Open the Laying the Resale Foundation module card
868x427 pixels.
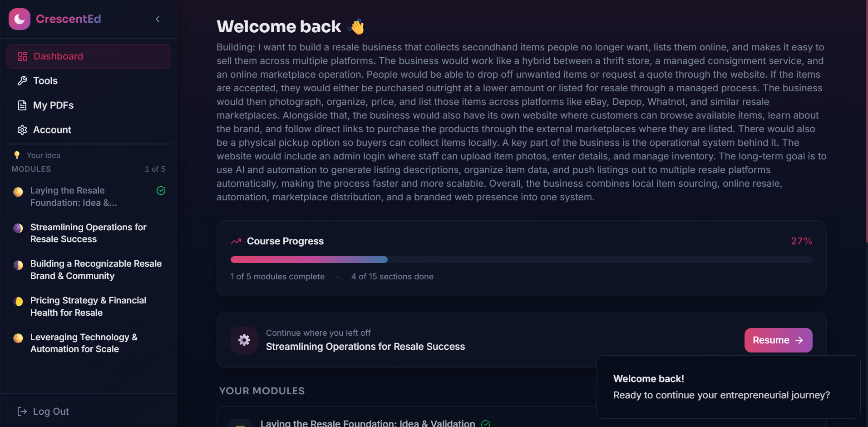pos(521,417)
